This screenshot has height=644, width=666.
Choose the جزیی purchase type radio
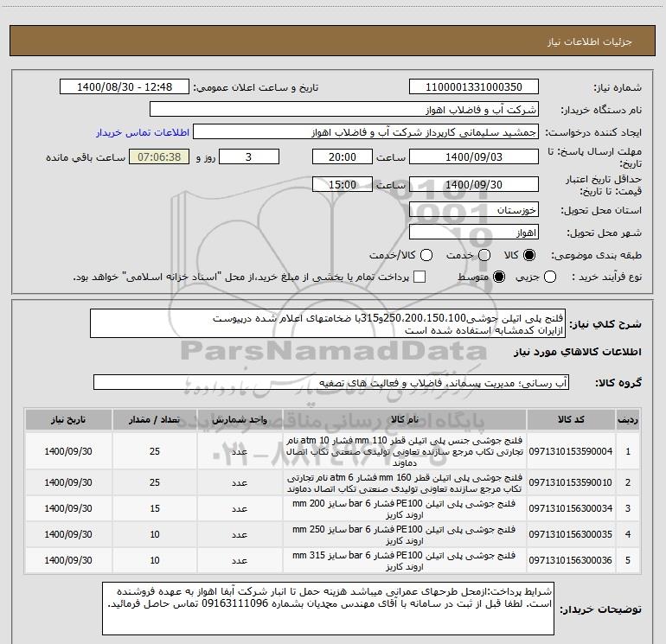click(549, 277)
